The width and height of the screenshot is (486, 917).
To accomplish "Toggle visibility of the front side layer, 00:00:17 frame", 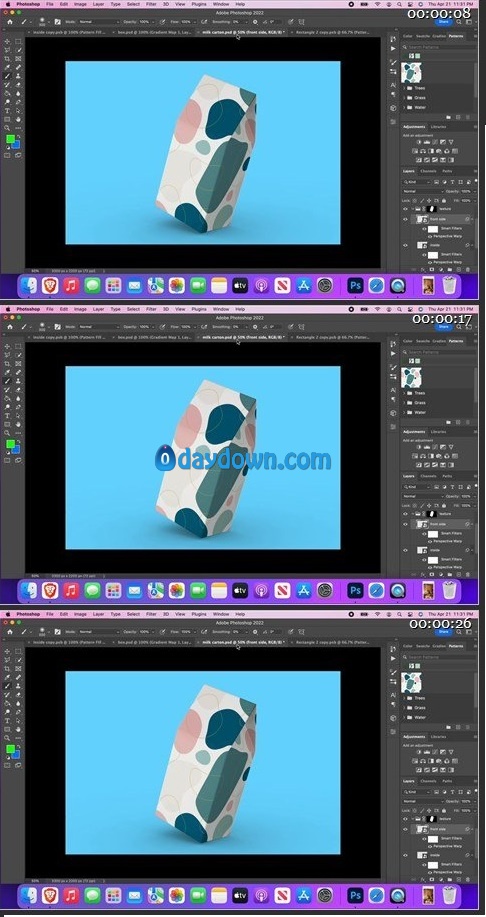I will pos(405,524).
